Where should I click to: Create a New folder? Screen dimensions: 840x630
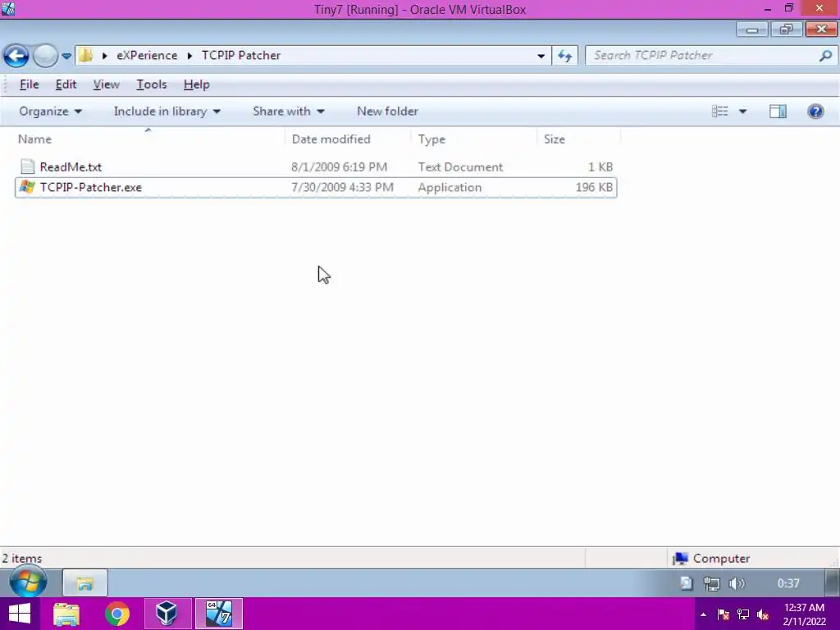(387, 112)
